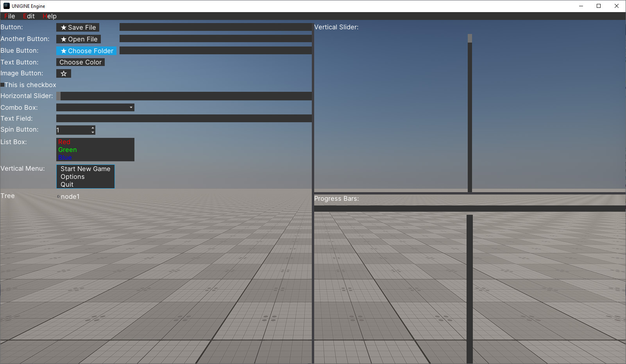
Task: Click the blue Choose Folder button
Action: click(86, 51)
